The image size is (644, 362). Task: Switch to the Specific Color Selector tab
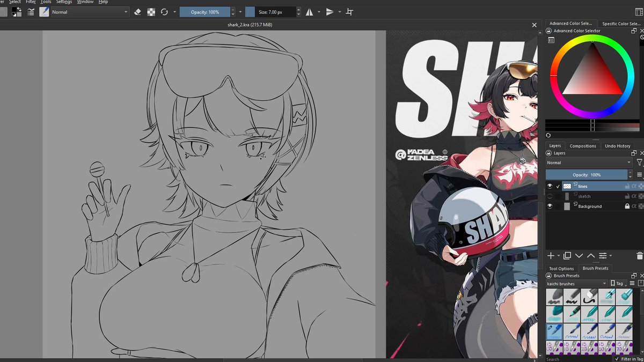click(x=622, y=24)
